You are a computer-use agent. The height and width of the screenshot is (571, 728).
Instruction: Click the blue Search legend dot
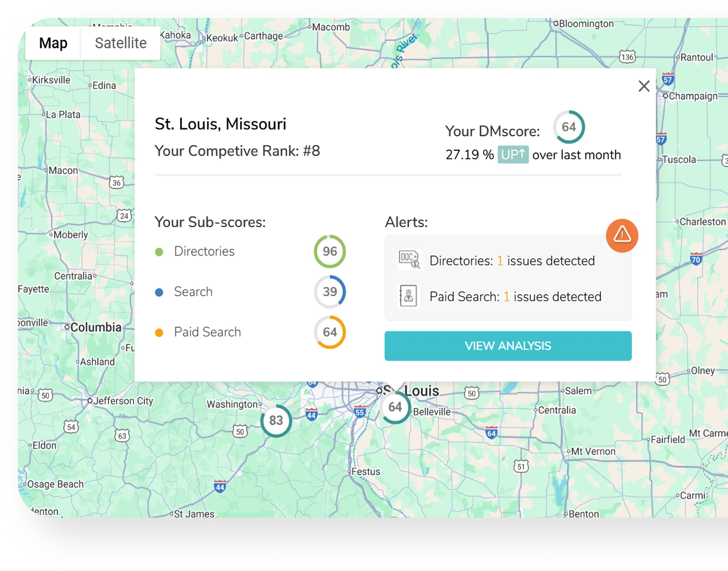(159, 292)
